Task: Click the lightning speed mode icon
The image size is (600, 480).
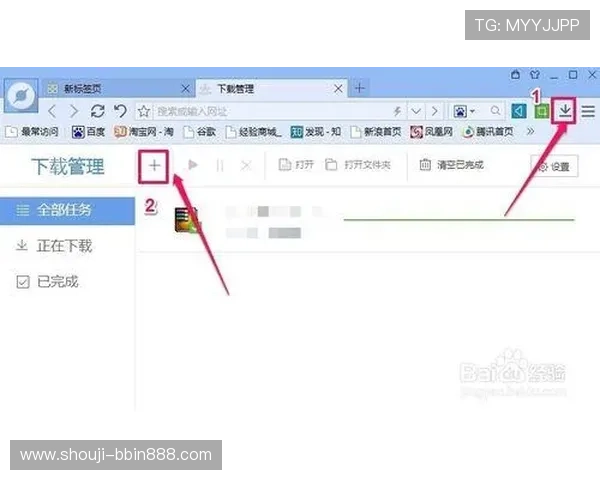Action: tap(397, 111)
